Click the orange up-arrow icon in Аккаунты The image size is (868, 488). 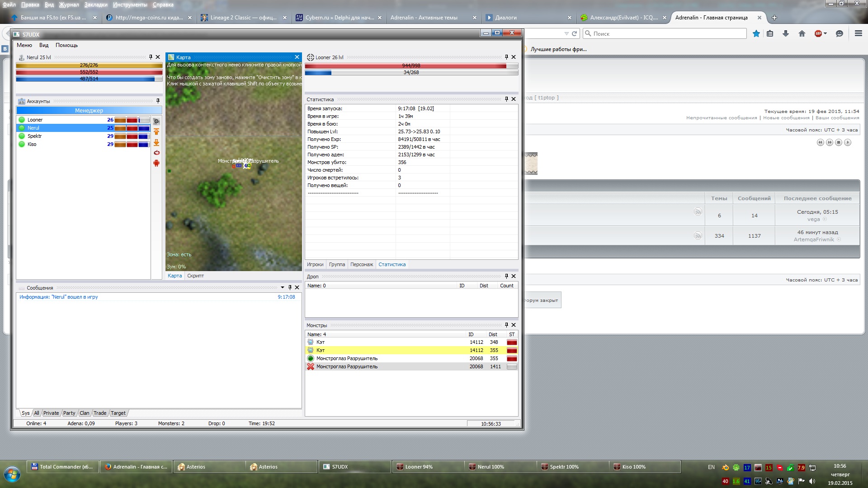(156, 131)
